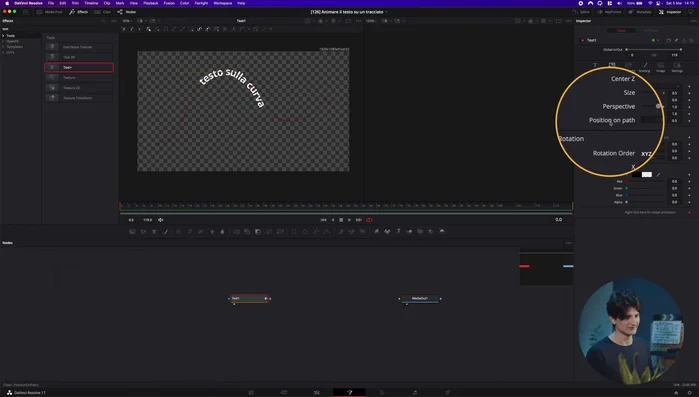Toggle the keyframe dot for the Alpha value
Image resolution: width=699 pixels, height=397 pixels.
(x=689, y=202)
